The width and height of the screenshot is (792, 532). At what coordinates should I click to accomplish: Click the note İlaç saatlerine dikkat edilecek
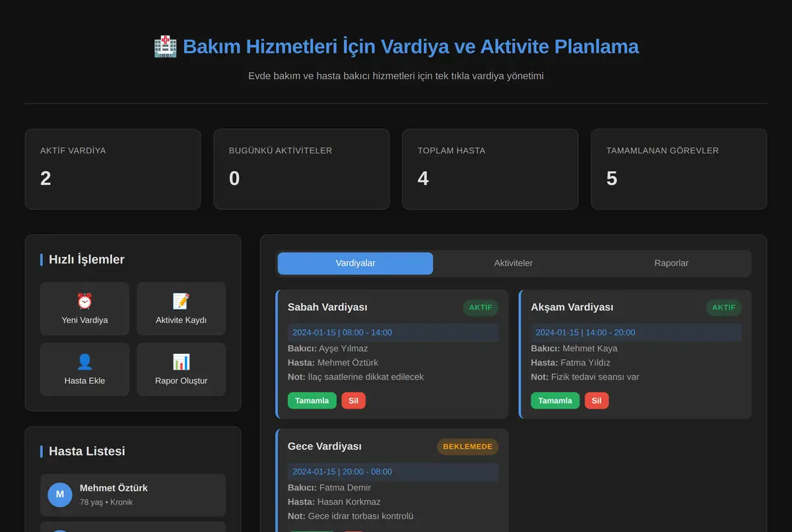point(366,377)
